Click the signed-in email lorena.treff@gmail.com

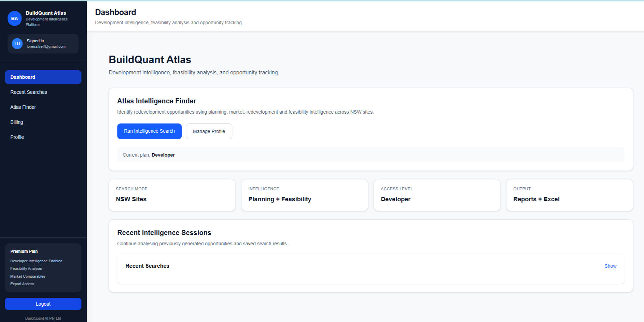point(46,46)
